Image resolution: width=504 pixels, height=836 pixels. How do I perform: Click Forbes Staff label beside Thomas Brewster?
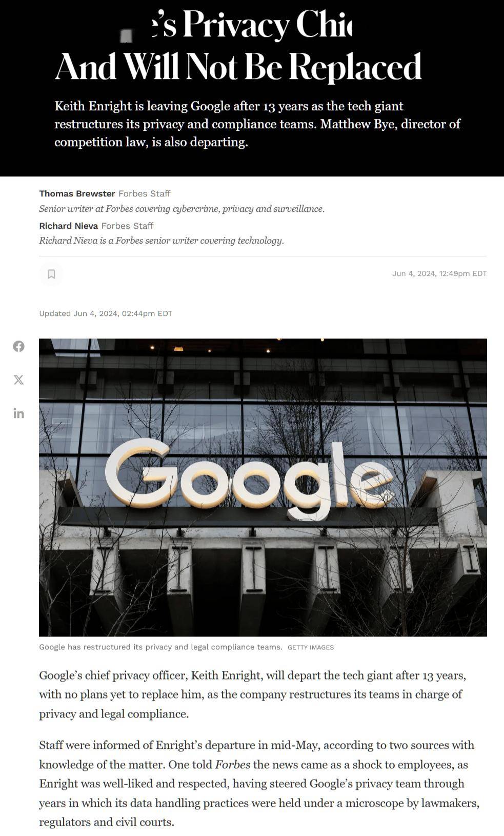coord(145,193)
